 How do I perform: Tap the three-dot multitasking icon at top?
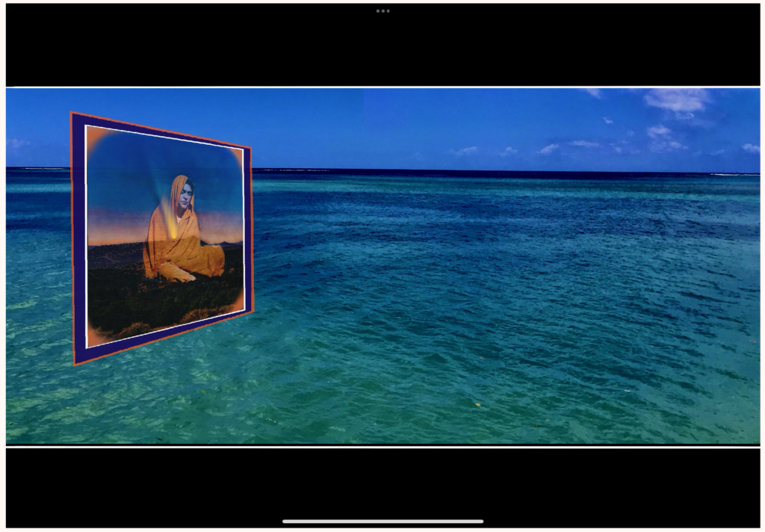(x=382, y=11)
